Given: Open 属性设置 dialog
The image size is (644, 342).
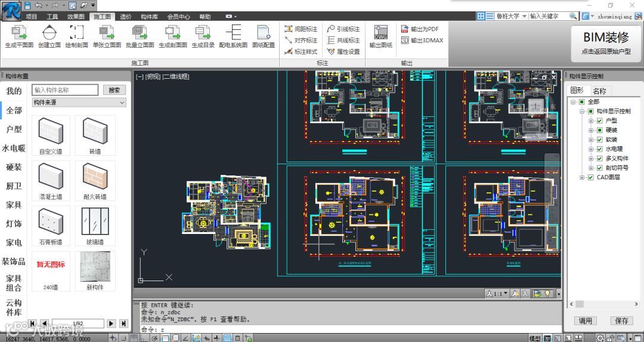Looking at the screenshot, I should (x=343, y=52).
